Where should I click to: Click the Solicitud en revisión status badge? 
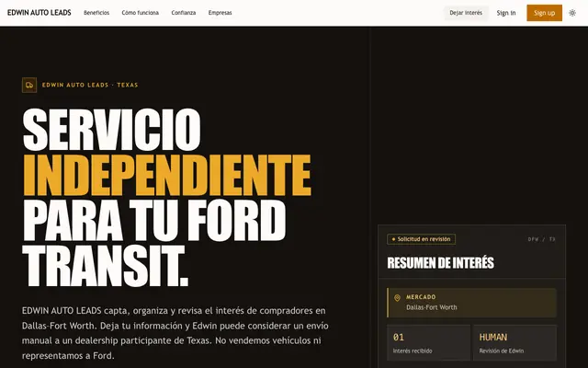(x=421, y=239)
